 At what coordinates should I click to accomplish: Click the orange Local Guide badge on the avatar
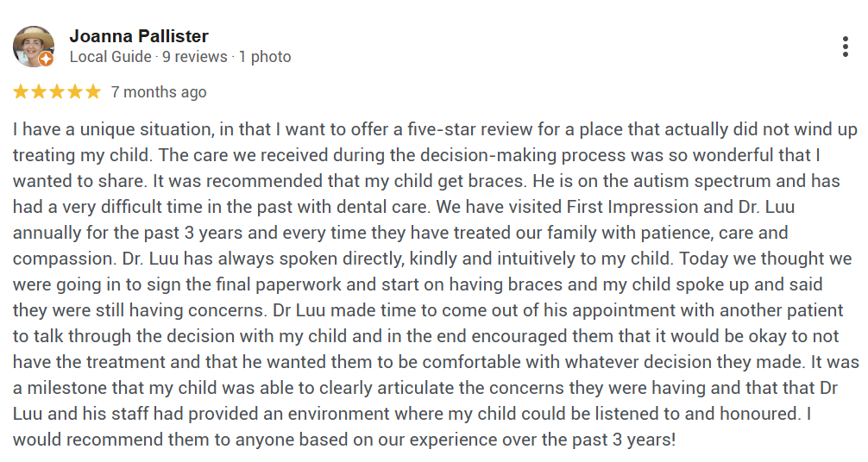click(x=47, y=59)
